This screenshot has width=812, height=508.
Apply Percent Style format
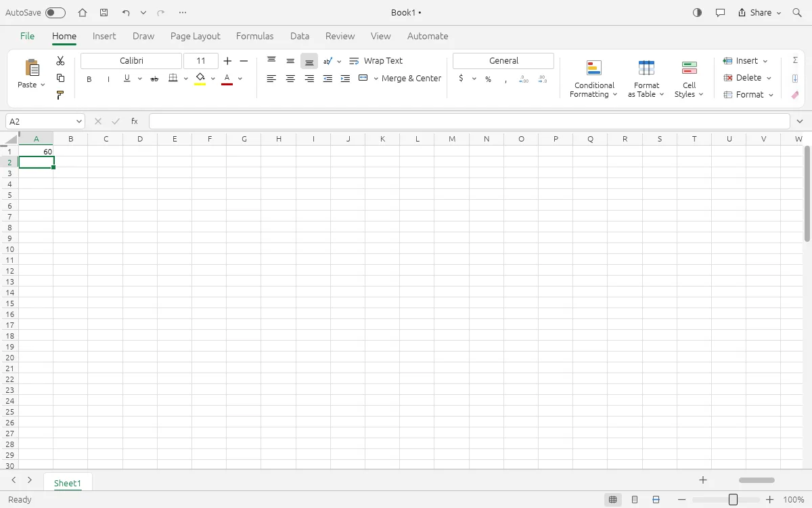coord(488,79)
